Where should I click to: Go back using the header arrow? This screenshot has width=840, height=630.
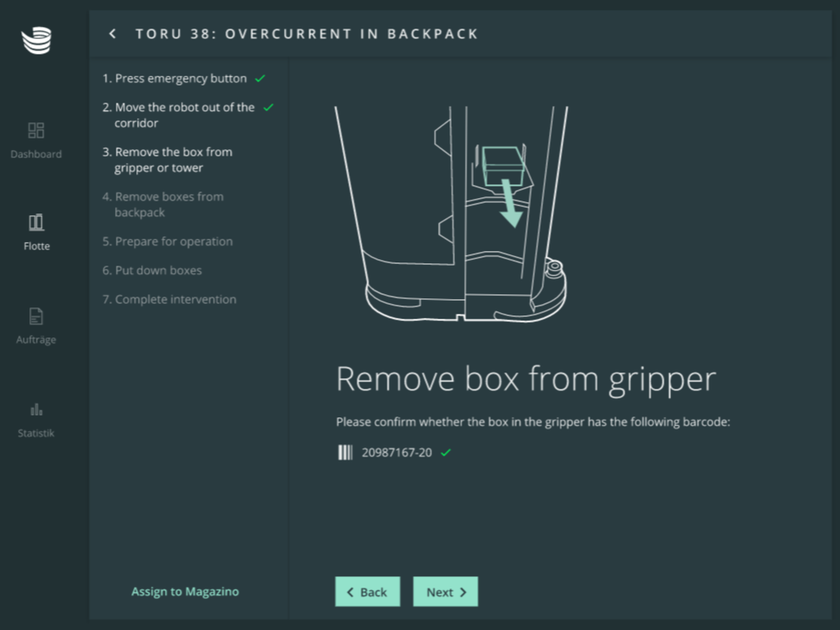pos(113,33)
